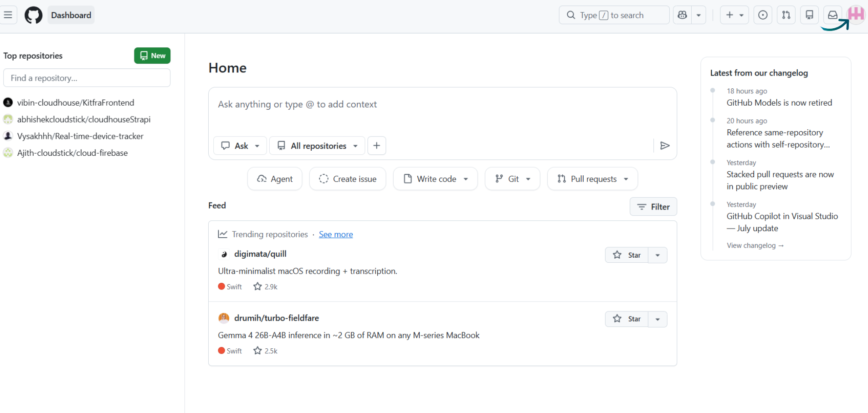Screen dimensions: 868x413
Task: Expand star list dropdown for digimata/quill
Action: pyautogui.click(x=657, y=255)
